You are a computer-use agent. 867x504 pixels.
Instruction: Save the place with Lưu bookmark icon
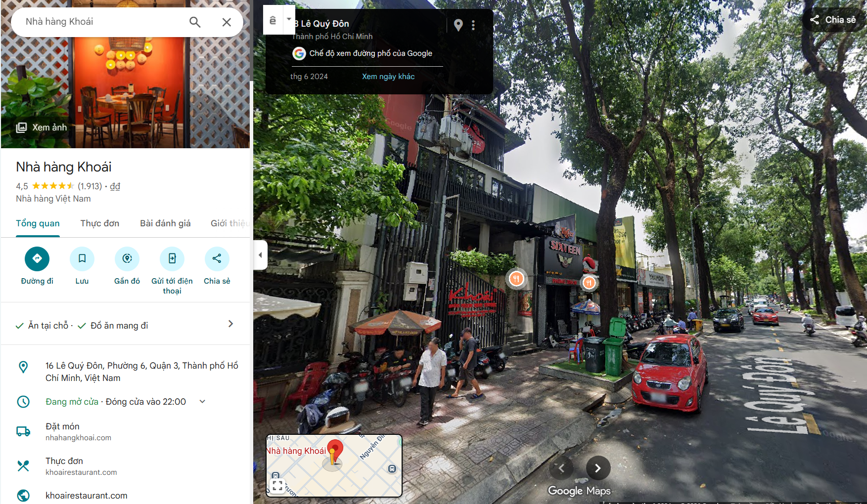(x=82, y=258)
